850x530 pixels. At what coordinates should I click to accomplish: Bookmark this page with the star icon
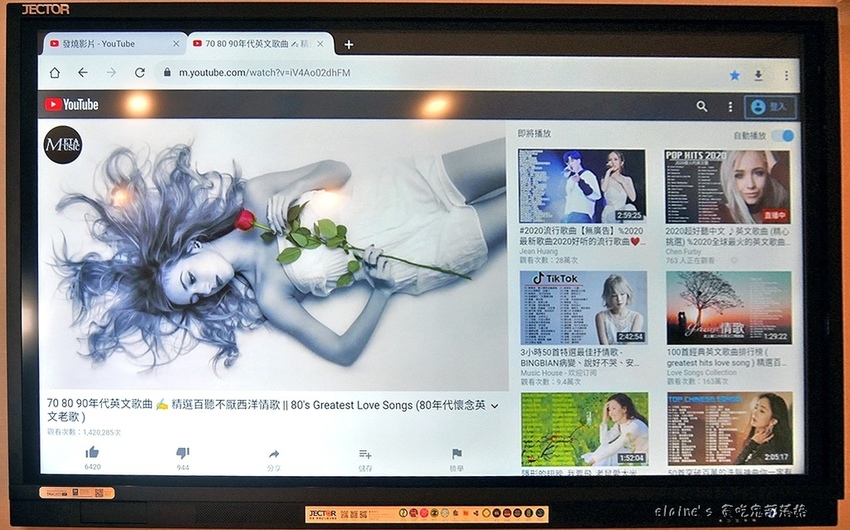(734, 74)
